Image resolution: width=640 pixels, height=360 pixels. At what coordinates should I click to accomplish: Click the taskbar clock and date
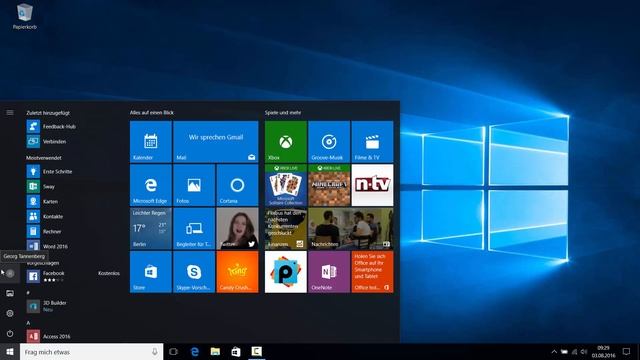[603, 351]
